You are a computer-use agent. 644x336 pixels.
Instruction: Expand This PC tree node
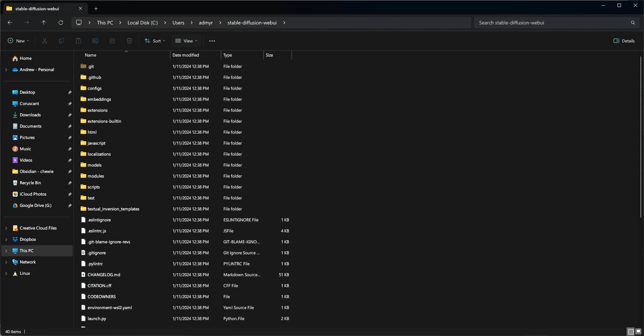click(6, 251)
